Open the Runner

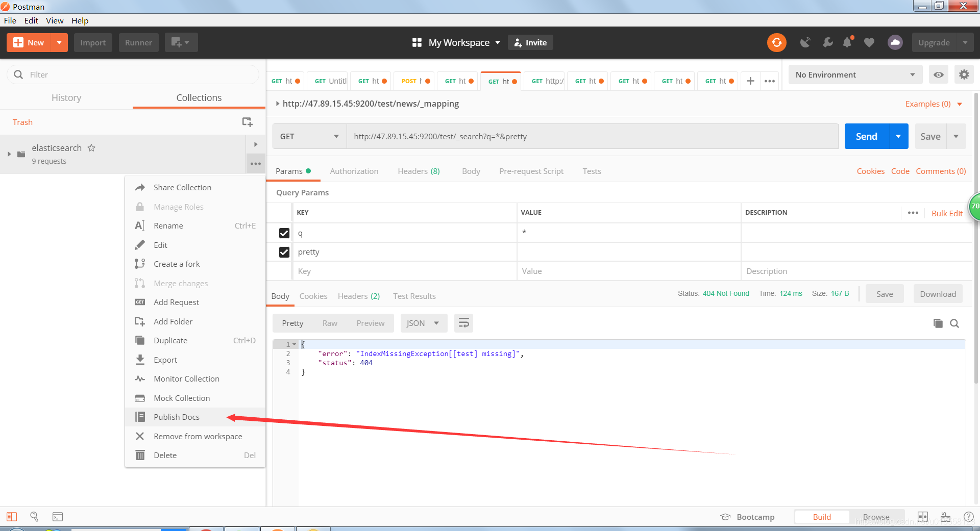point(138,42)
